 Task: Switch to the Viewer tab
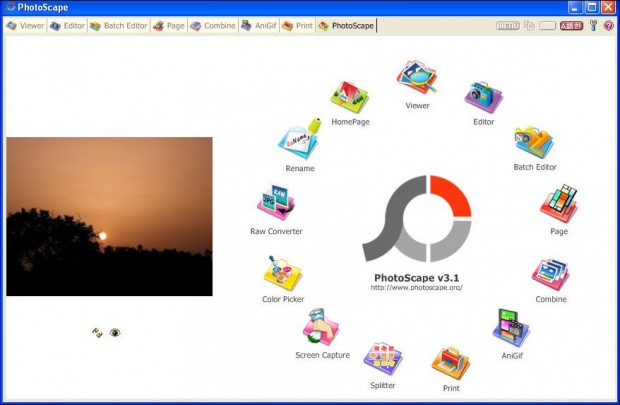point(26,26)
